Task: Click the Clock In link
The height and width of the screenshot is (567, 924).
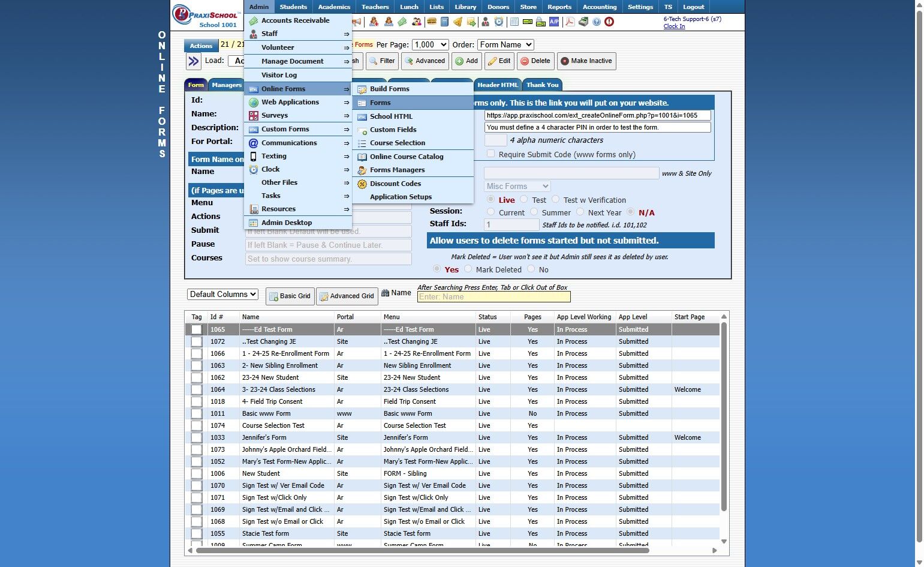Action: 674,26
